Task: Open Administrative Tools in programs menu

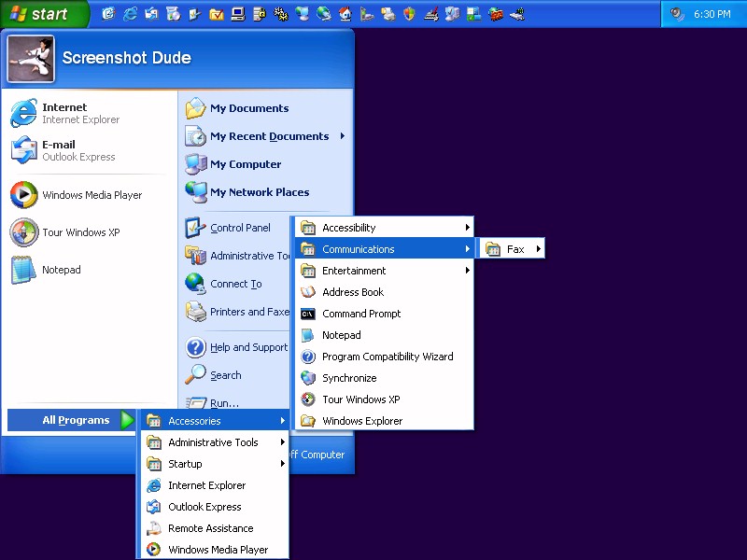Action: [214, 442]
